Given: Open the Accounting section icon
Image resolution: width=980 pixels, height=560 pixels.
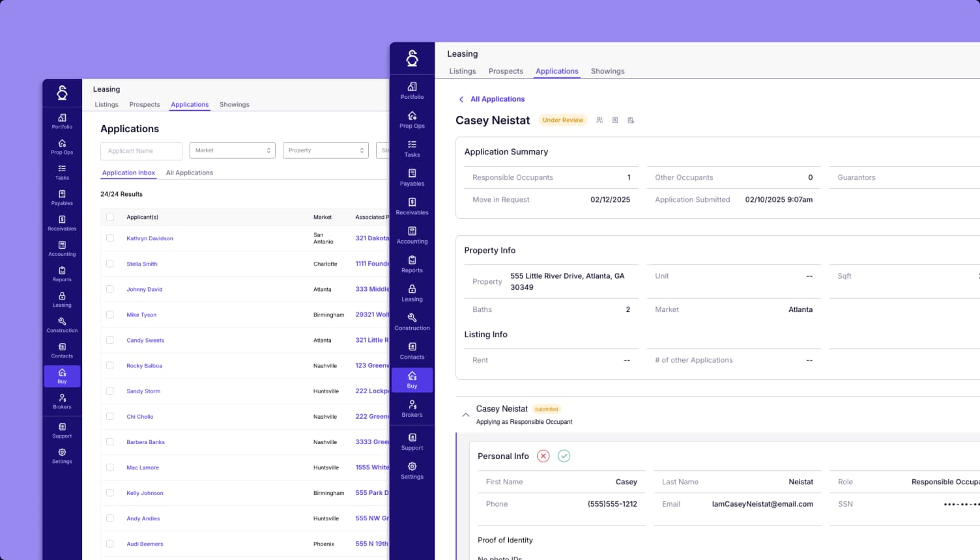Looking at the screenshot, I should [412, 234].
